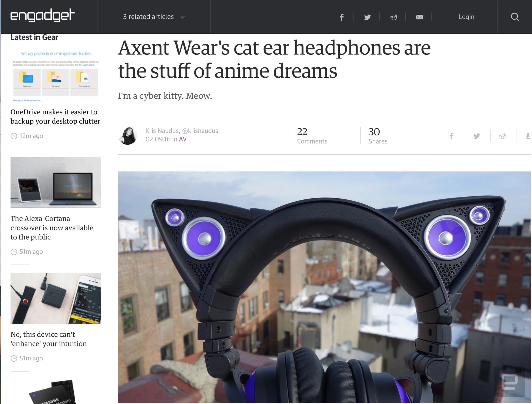Share via Reddit icon in top header

pos(394,17)
